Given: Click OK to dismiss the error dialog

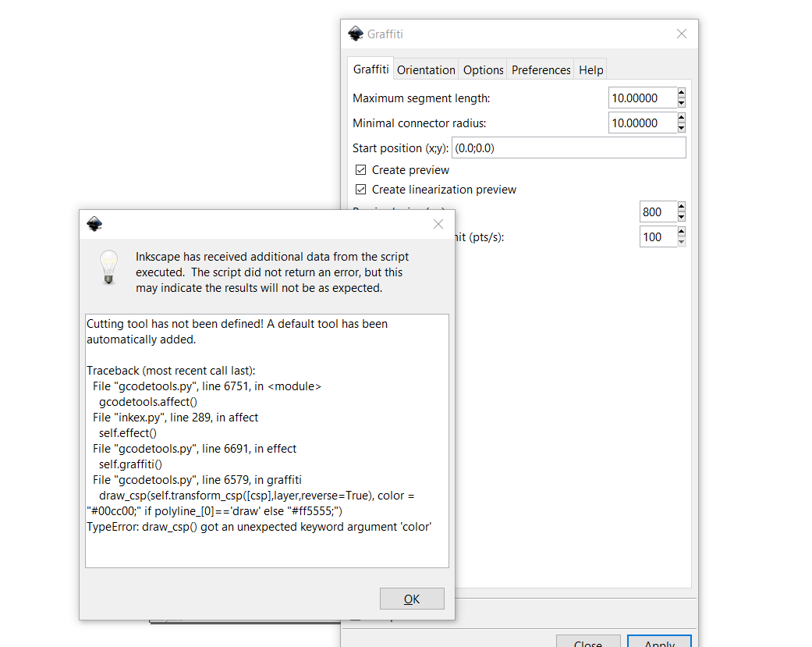Looking at the screenshot, I should [x=412, y=599].
